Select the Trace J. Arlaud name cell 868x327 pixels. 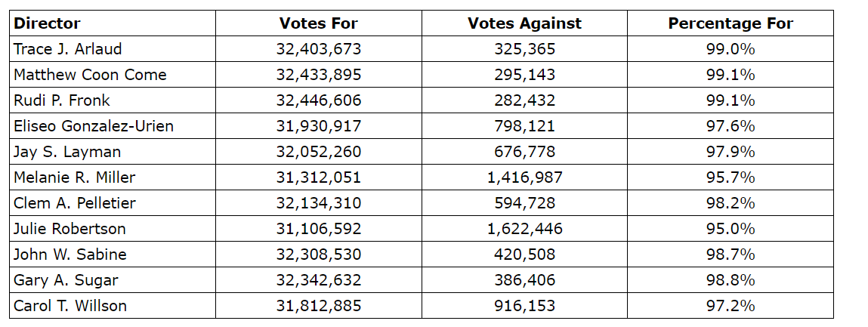point(67,49)
